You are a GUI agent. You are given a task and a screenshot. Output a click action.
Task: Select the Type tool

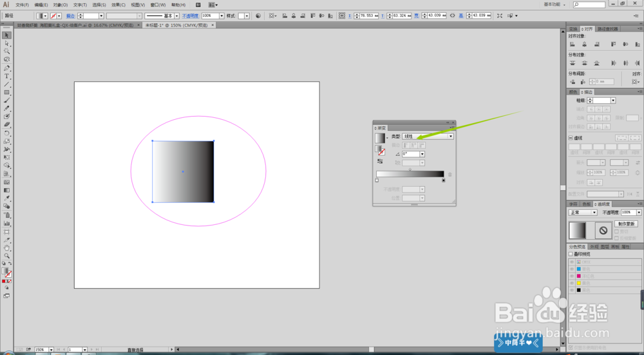(6, 76)
